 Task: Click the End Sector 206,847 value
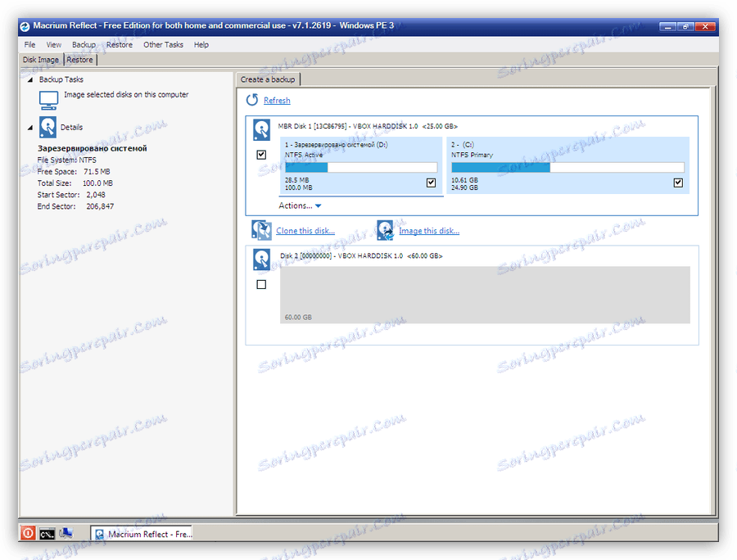point(100,206)
